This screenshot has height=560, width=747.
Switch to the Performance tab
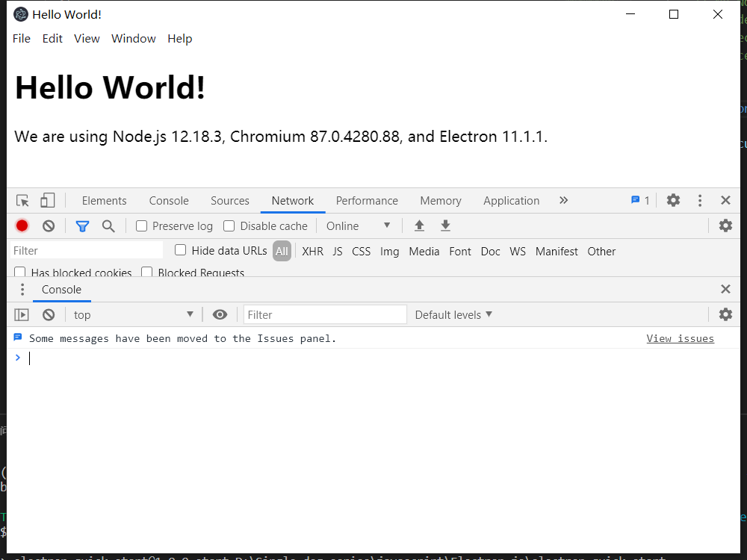(x=367, y=200)
